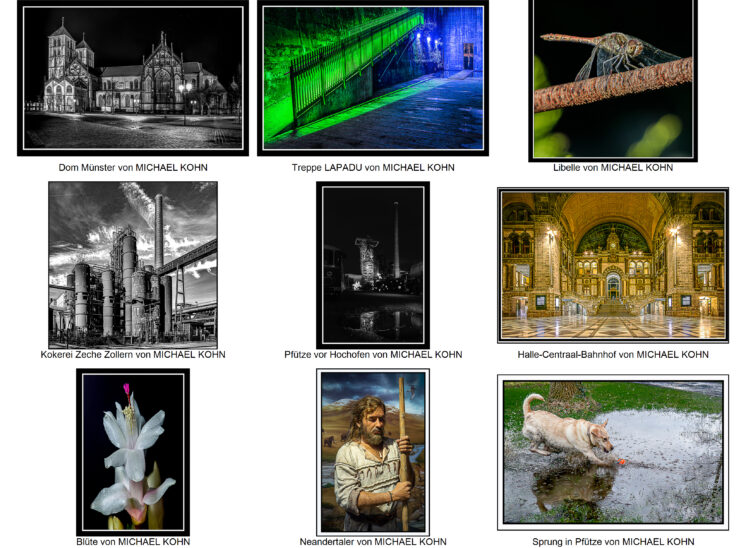Open the Pfütze vor Hochofen photo
This screenshot has width=746, height=548.
373,265
